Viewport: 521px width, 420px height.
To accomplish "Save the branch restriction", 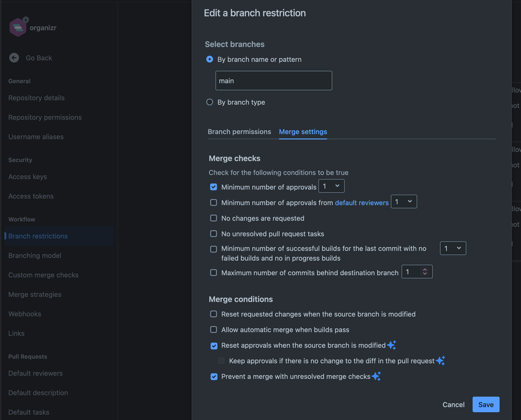I will click(x=486, y=404).
